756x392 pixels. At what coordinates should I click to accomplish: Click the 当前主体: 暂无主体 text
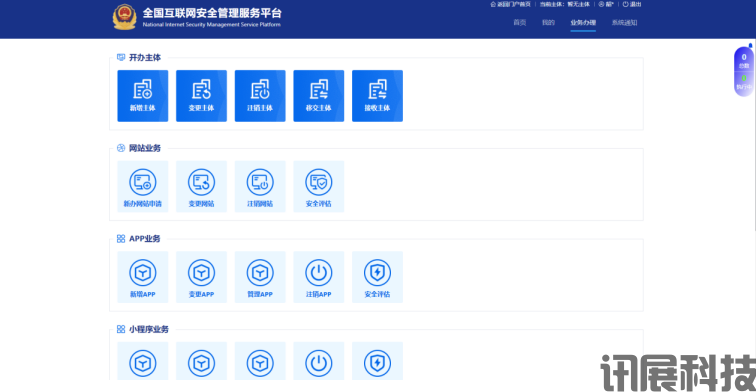(x=565, y=4)
